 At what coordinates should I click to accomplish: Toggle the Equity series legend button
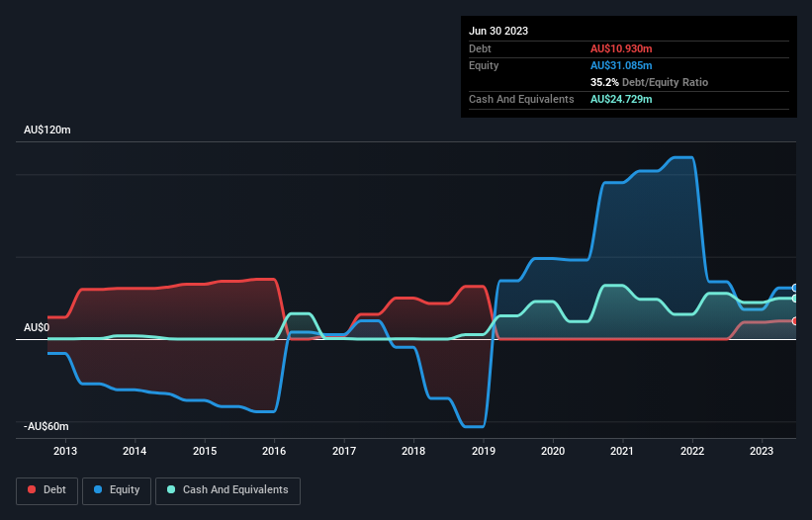(117, 490)
